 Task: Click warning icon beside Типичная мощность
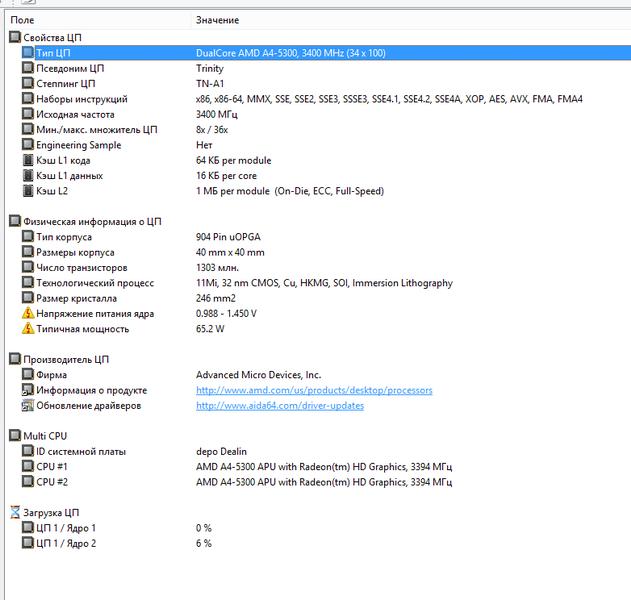click(28, 328)
